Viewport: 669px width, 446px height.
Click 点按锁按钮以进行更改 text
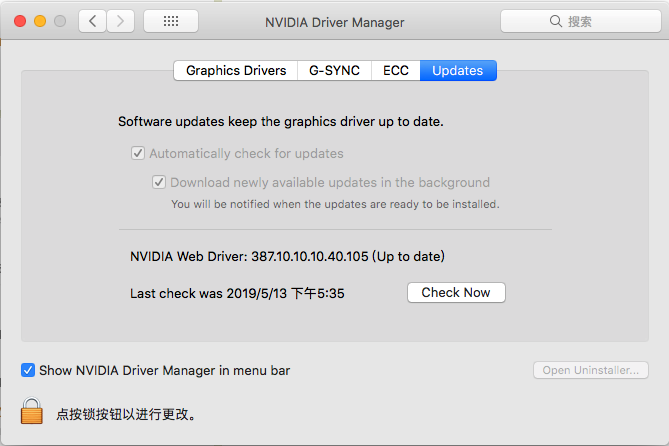tap(126, 414)
